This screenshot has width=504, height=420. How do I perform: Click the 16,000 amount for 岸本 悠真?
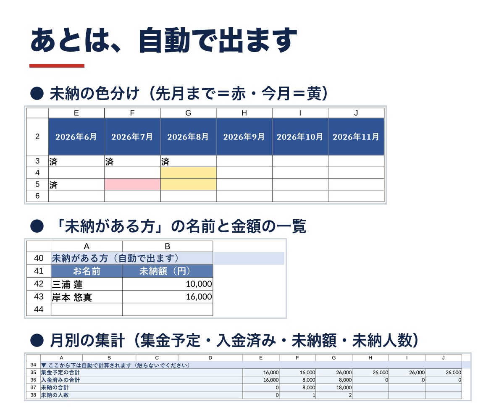(x=168, y=297)
